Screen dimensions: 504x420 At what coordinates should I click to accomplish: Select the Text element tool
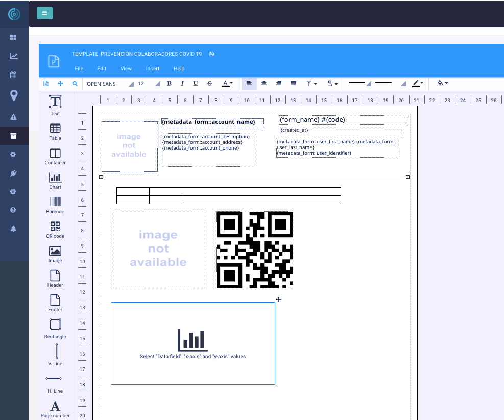pos(55,106)
